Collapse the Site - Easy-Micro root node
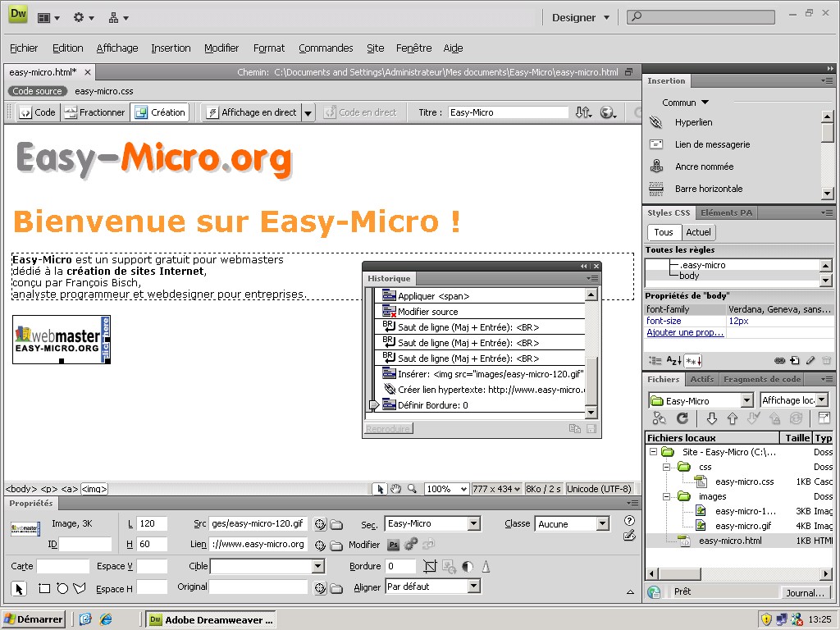The width and height of the screenshot is (840, 630). click(653, 452)
